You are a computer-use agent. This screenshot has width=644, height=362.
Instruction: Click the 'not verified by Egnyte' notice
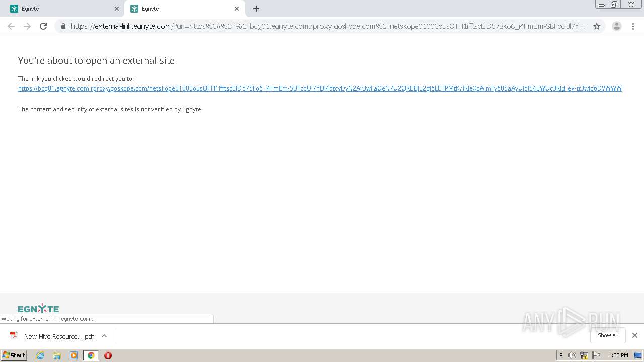point(110,109)
